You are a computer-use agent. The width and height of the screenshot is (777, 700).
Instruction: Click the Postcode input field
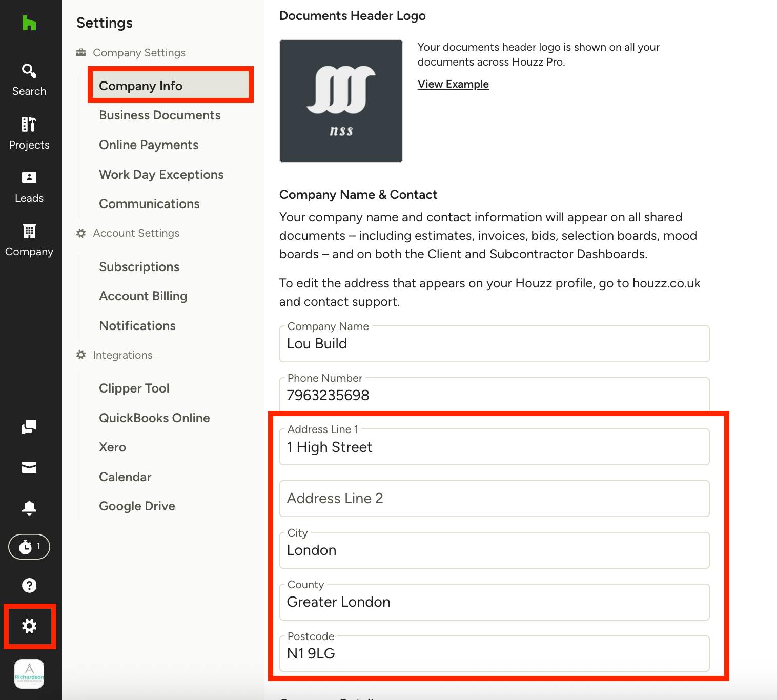point(495,654)
